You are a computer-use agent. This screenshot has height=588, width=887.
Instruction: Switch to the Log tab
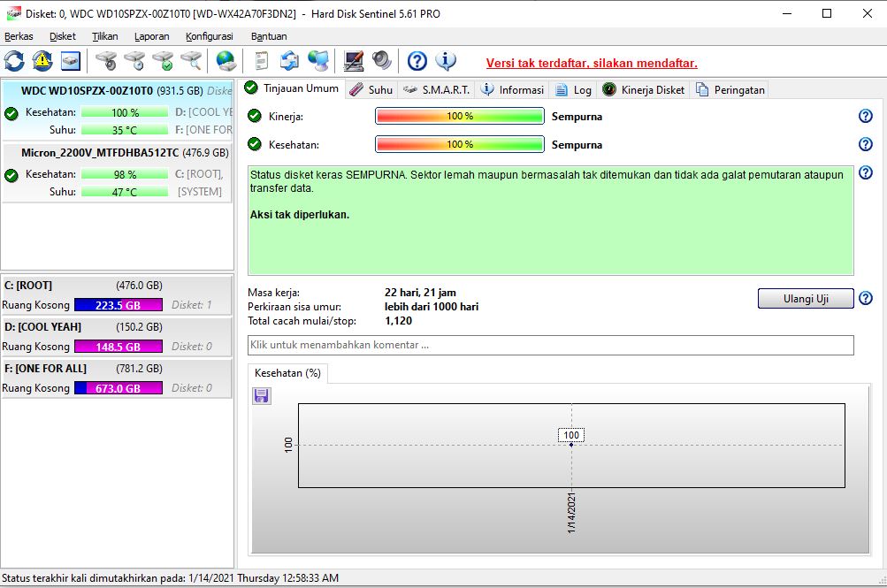click(573, 90)
